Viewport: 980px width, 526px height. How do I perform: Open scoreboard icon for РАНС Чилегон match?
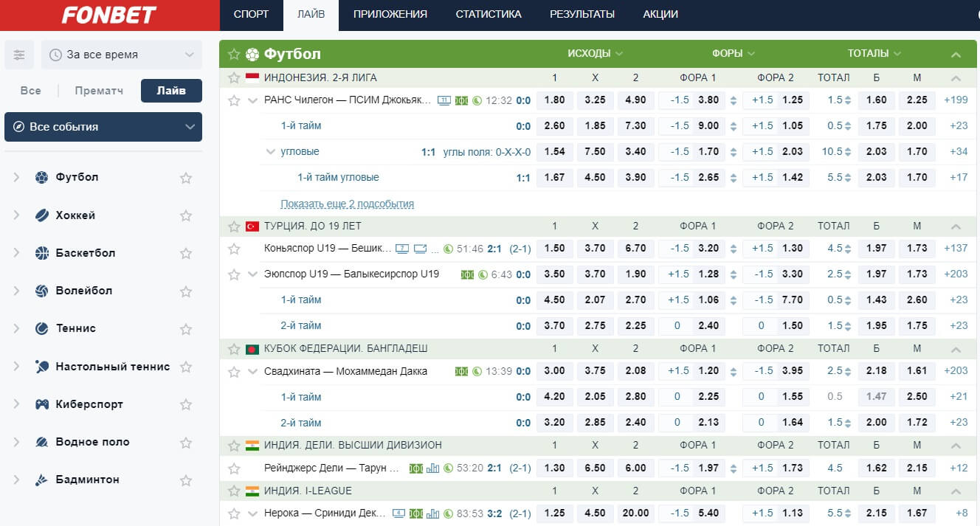pyautogui.click(x=444, y=100)
